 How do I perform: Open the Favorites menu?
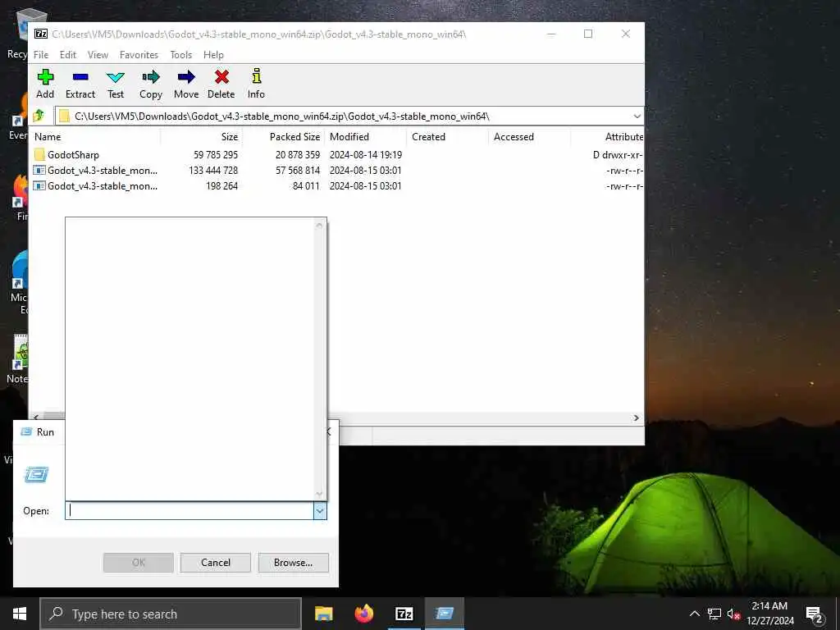pyautogui.click(x=139, y=55)
